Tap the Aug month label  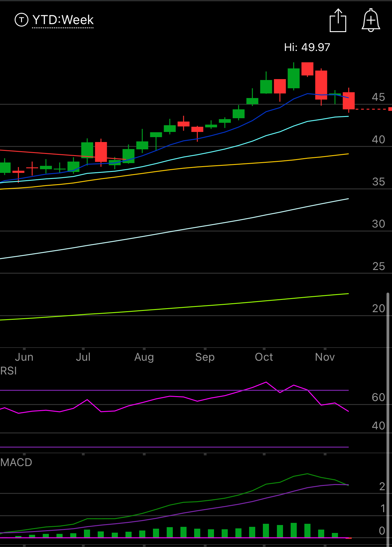click(x=144, y=357)
